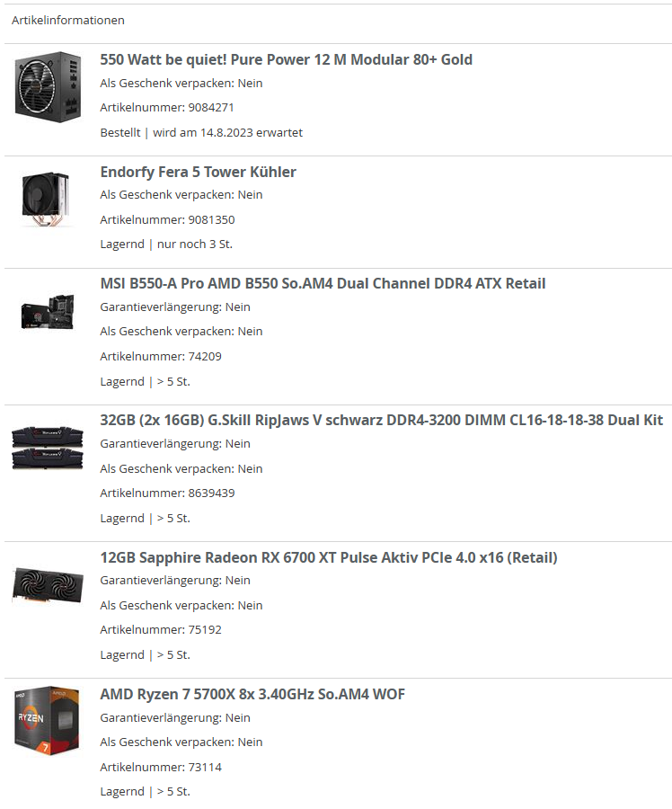Open the 550 Watt be quiet! Pure Power title

point(287,60)
